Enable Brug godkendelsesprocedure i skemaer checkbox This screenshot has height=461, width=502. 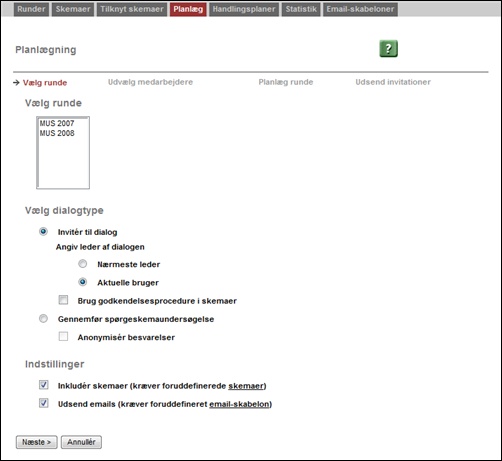[x=63, y=300]
